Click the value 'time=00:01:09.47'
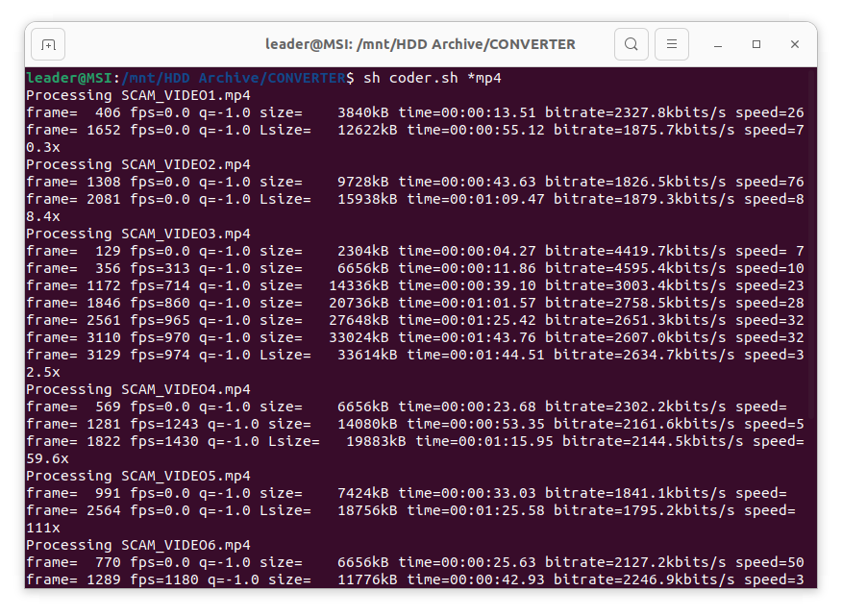The image size is (842, 616). [476, 199]
